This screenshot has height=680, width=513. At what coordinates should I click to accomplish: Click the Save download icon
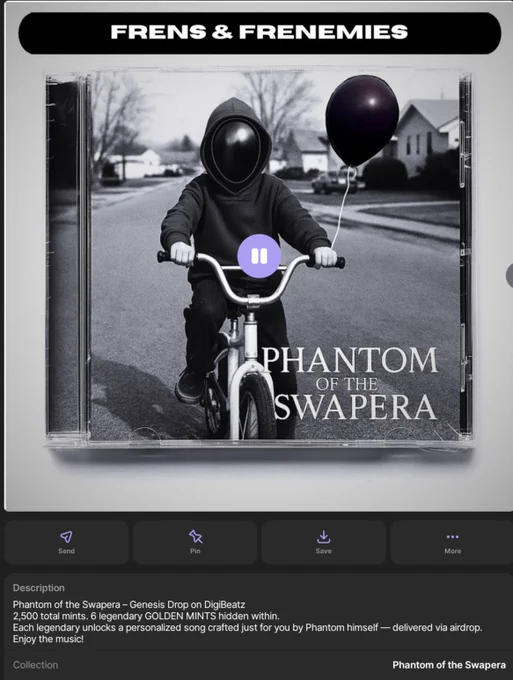coord(323,537)
